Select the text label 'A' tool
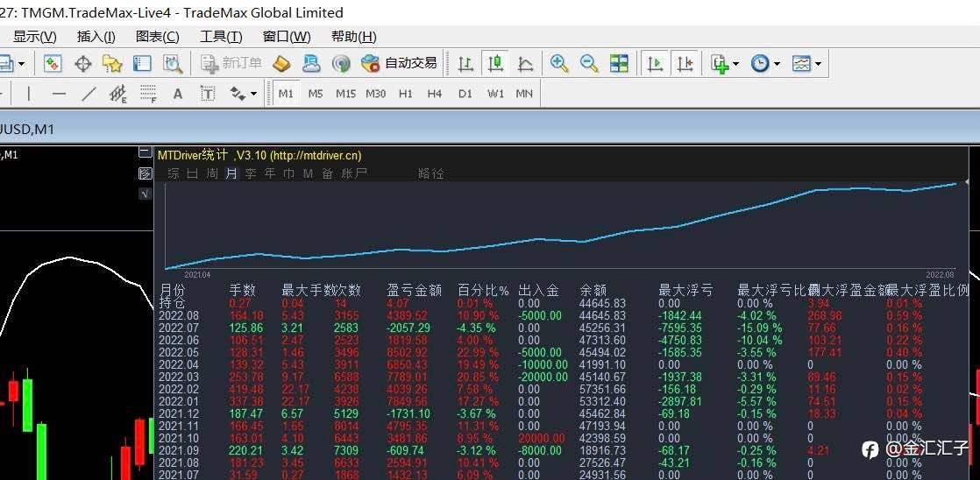This screenshot has height=480, width=980. point(178,94)
